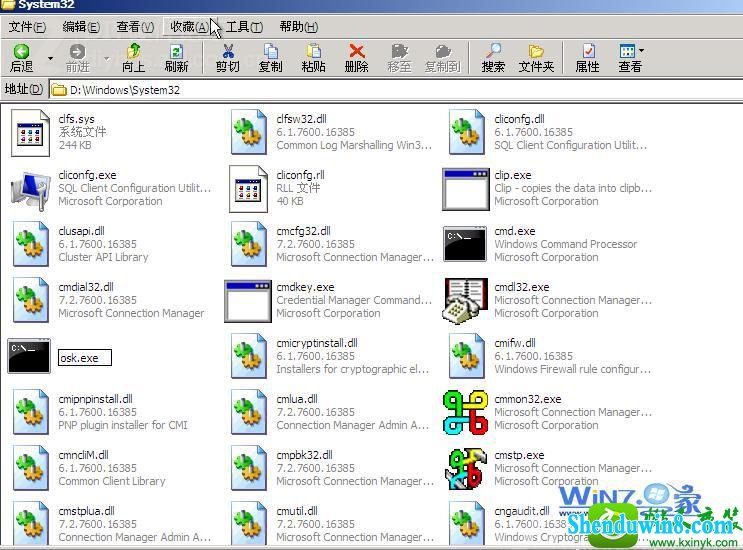743x550 pixels.
Task: Select the cmd.exe console icon
Action: pyautogui.click(x=465, y=244)
